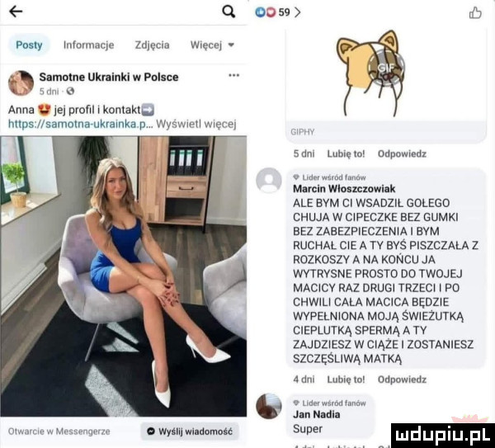Expand reactions list with the chevron

[x=297, y=12]
